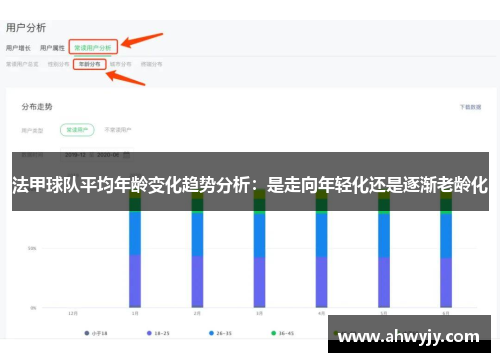The height and width of the screenshot is (362, 500).
Task: Select the 年龄分布 sub-tab
Action: click(90, 64)
